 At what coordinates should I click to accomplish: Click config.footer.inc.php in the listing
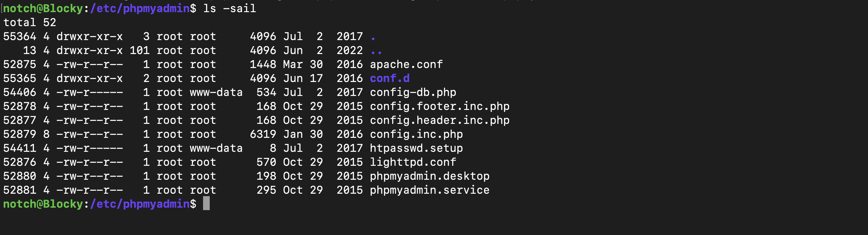[439, 106]
